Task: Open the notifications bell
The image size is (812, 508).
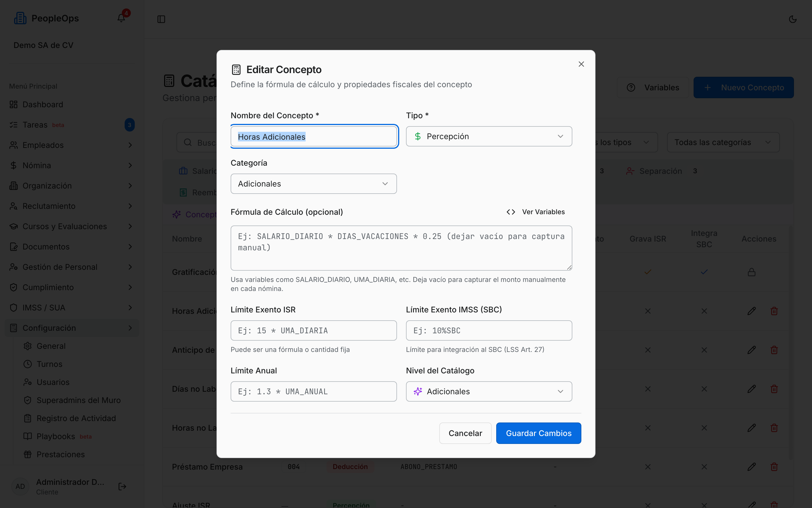Action: [x=121, y=18]
